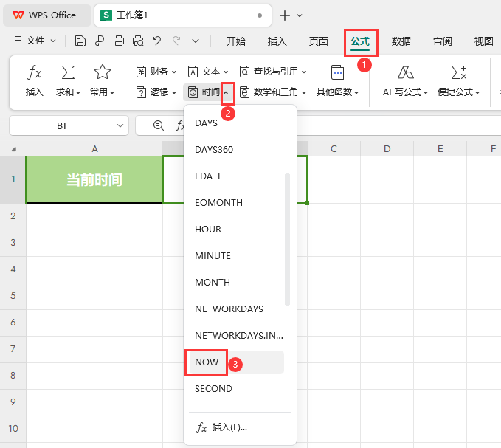
Task: Click the unsaved-changes dot on the 工作簿1 tab
Action: pyautogui.click(x=260, y=15)
